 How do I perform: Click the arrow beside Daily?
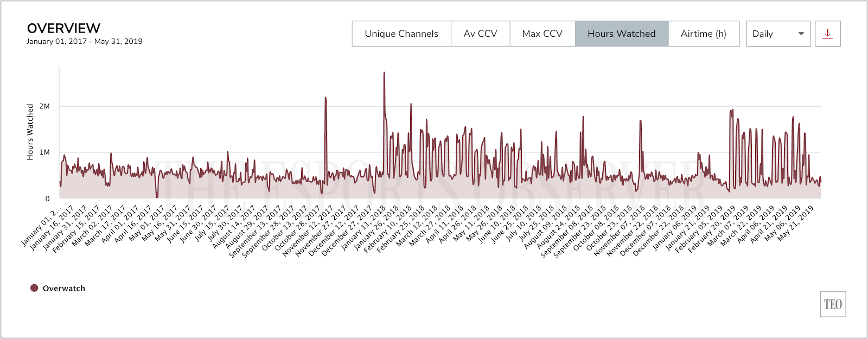coord(801,34)
